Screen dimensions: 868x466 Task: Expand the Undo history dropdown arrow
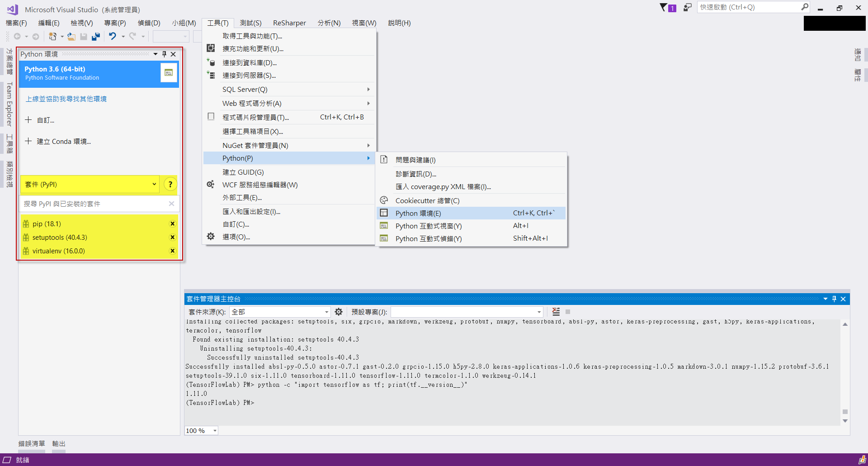[123, 37]
